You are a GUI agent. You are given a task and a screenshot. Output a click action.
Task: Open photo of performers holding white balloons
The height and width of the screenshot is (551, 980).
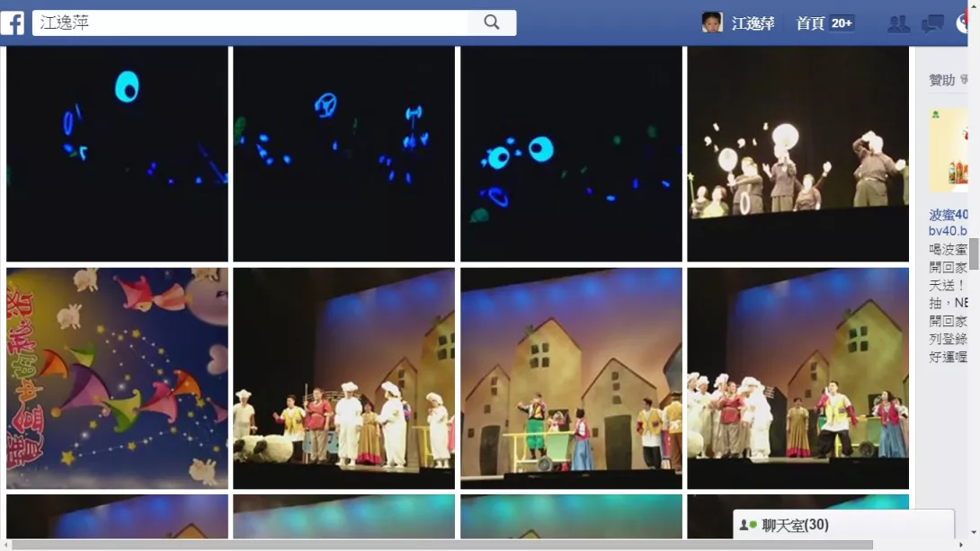[x=798, y=154]
